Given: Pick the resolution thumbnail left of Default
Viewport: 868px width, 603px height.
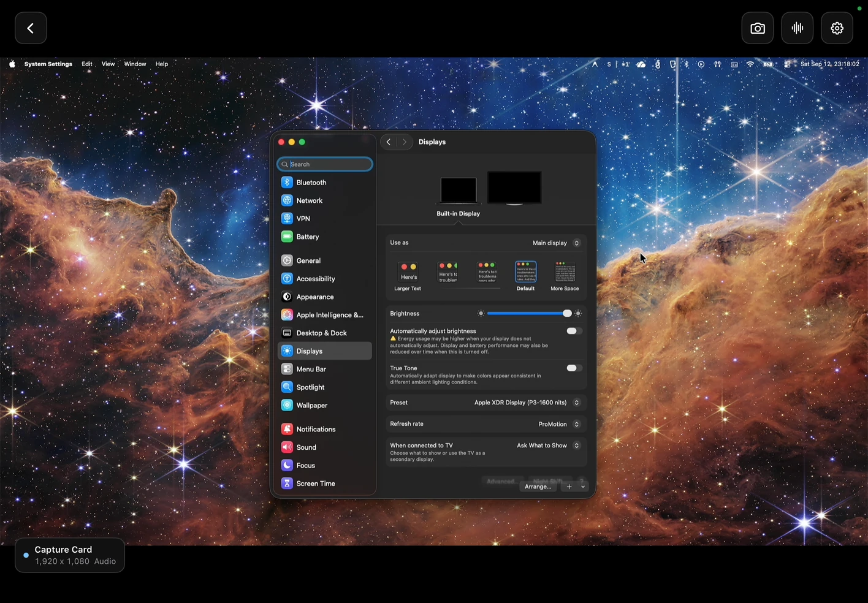Looking at the screenshot, I should 487,272.
